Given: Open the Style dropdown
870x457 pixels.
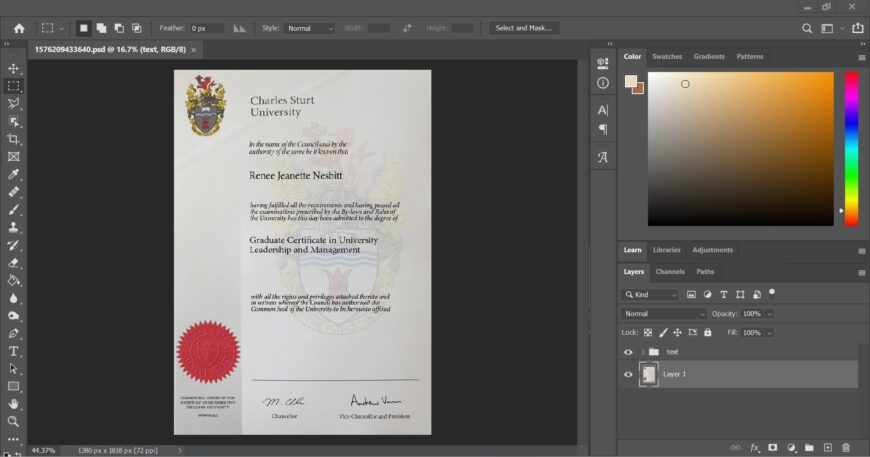Looking at the screenshot, I should (310, 28).
